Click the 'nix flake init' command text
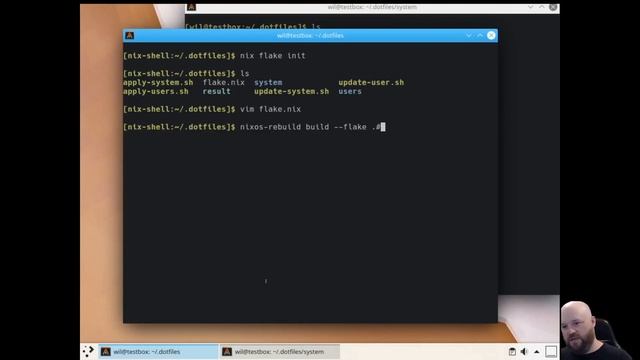The width and height of the screenshot is (640, 360). coord(273,56)
